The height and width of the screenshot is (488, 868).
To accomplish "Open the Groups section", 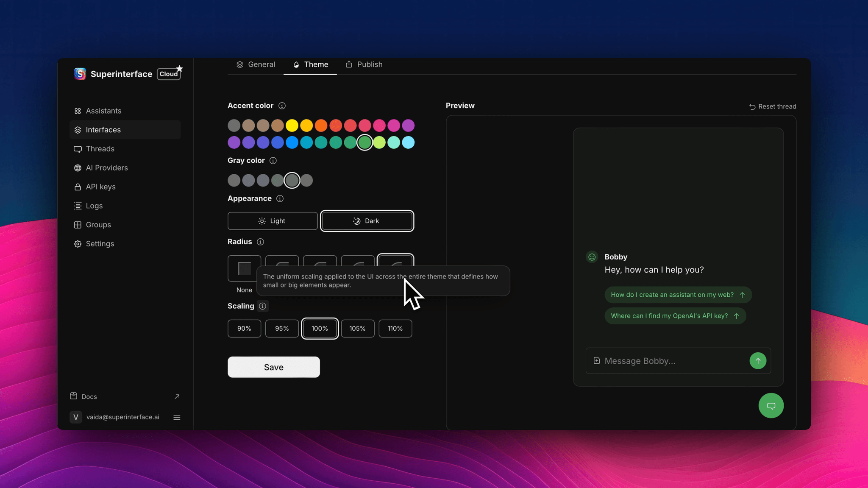I will [98, 225].
